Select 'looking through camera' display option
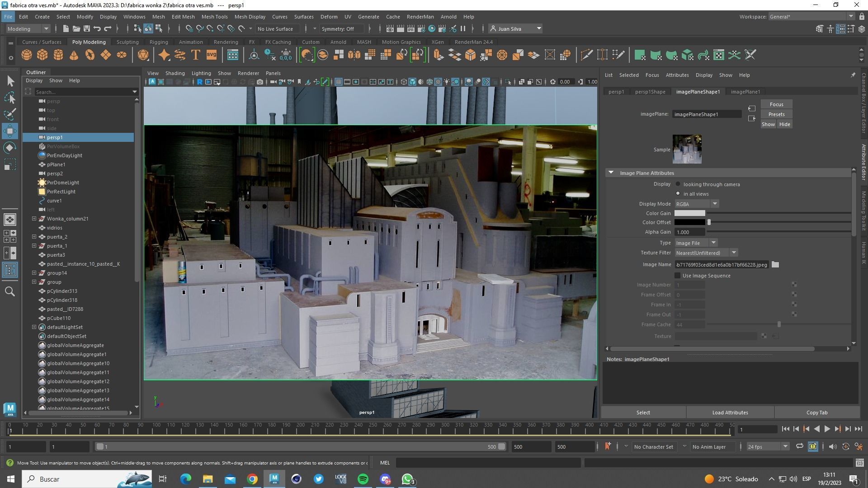The height and width of the screenshot is (488, 868). coord(678,184)
